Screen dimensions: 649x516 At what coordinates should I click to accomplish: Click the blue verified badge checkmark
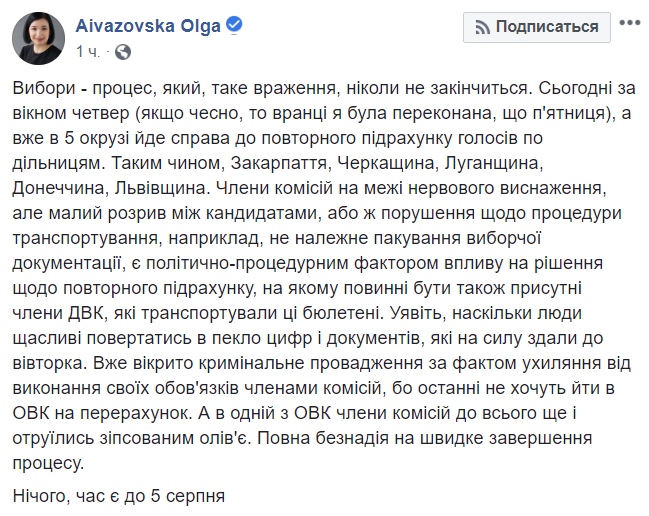point(234,25)
